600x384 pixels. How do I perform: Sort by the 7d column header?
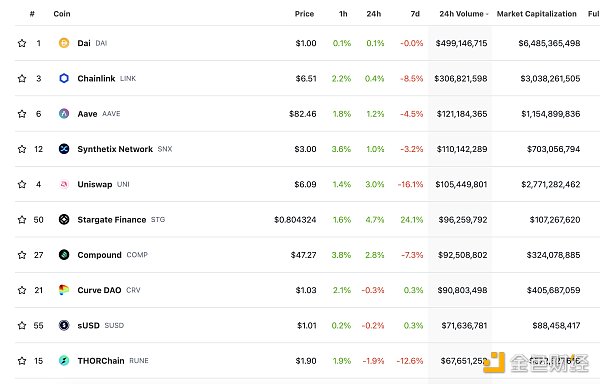click(415, 14)
